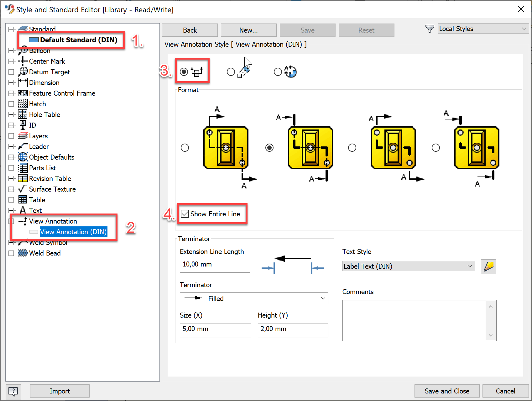
Task: Click the Weld Bead icon in the tree
Action: [22, 253]
